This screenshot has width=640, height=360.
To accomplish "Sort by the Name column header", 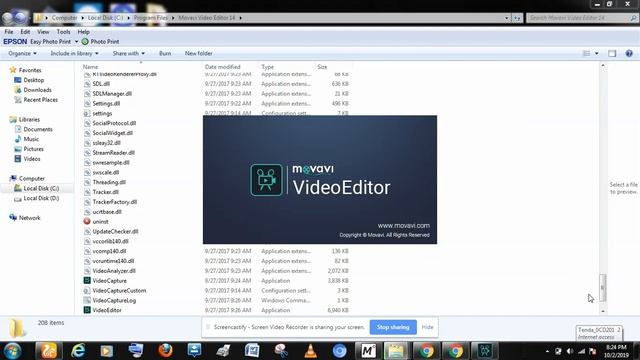I will coord(90,67).
